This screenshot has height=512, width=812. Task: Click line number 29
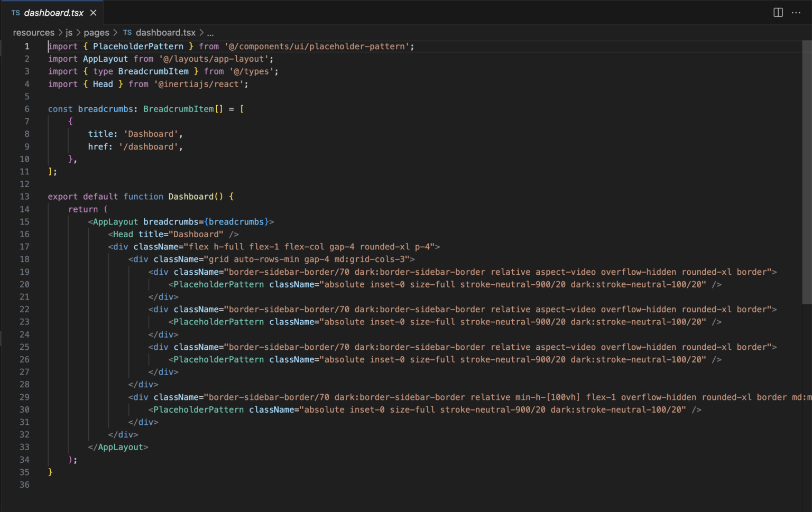24,397
